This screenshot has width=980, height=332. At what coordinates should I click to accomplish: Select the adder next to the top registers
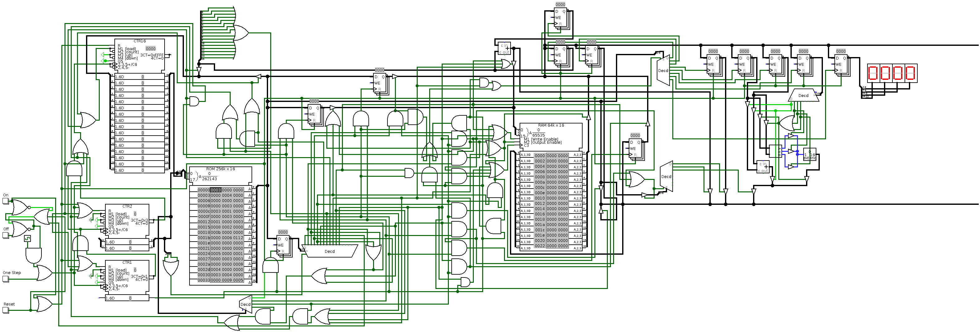click(504, 49)
